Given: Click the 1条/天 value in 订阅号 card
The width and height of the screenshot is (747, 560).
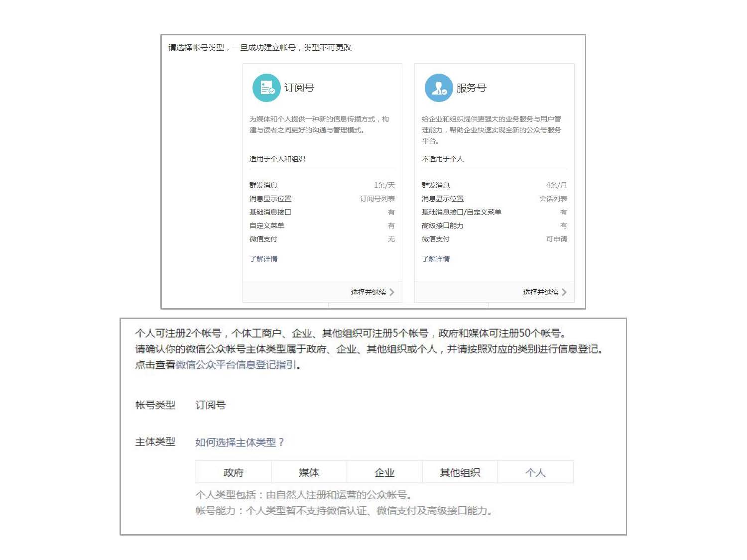Looking at the screenshot, I should 384,185.
